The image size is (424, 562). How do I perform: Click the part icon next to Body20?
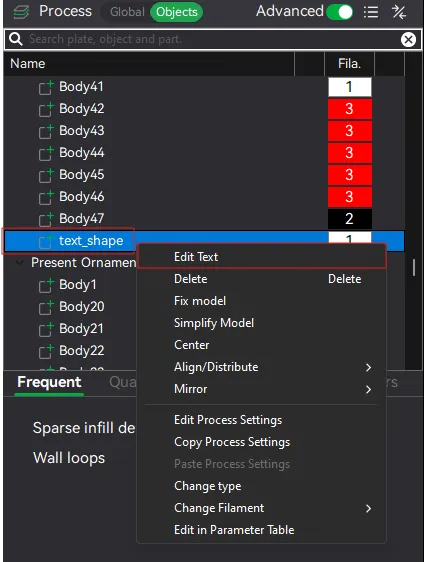[x=46, y=307]
